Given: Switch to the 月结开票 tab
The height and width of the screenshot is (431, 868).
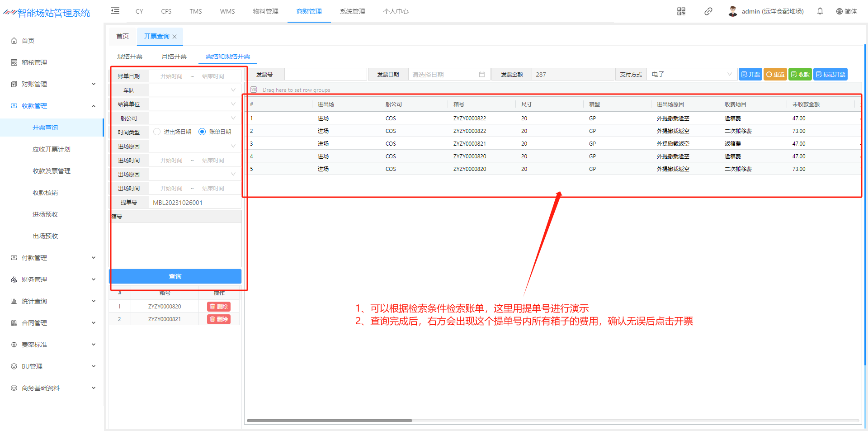Looking at the screenshot, I should (x=174, y=57).
